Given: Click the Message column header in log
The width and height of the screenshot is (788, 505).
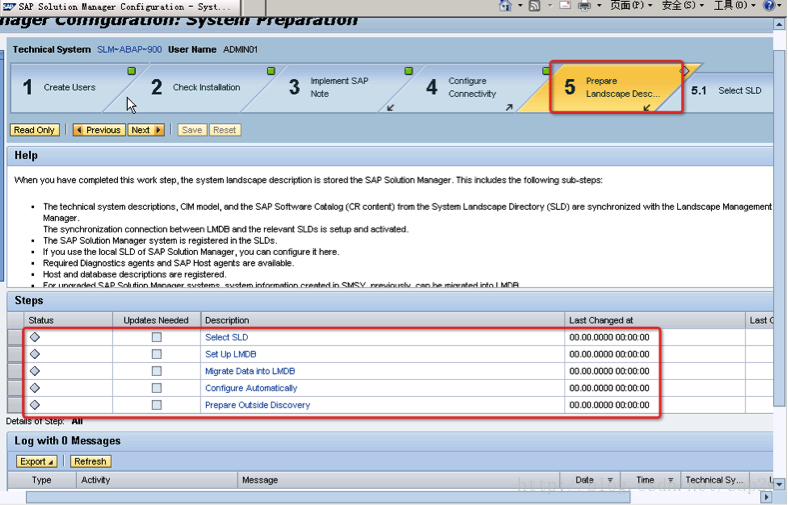Looking at the screenshot, I should coord(398,480).
